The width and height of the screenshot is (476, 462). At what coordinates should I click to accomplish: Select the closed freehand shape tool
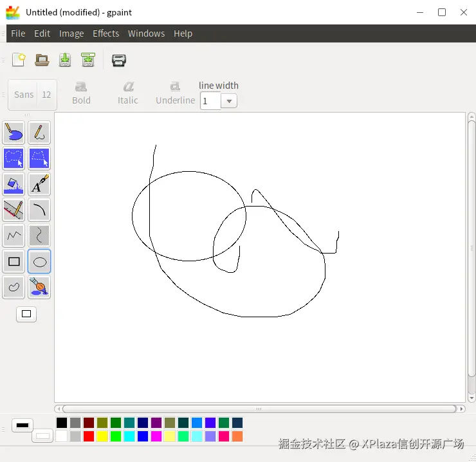[14, 287]
